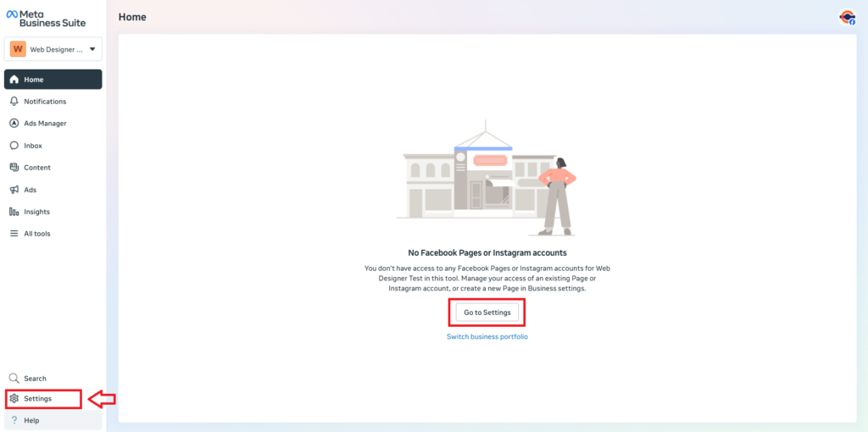Go to Notifications menu label
The width and height of the screenshot is (868, 432).
(x=45, y=102)
